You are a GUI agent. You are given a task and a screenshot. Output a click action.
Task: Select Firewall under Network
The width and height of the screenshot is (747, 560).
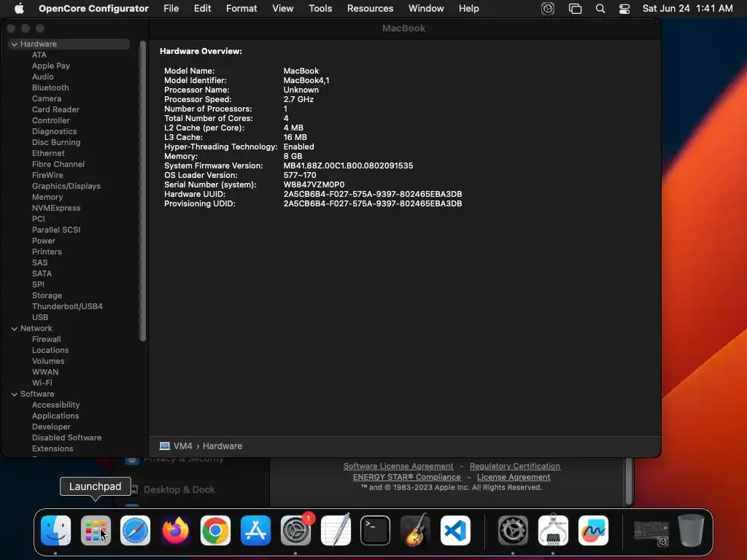pyautogui.click(x=46, y=340)
